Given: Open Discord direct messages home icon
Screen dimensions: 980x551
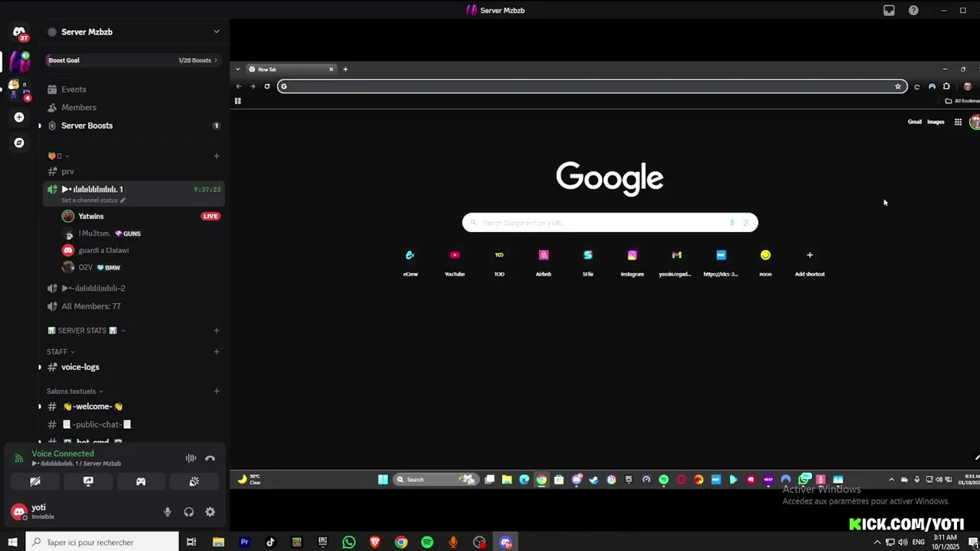Looking at the screenshot, I should pos(19,33).
